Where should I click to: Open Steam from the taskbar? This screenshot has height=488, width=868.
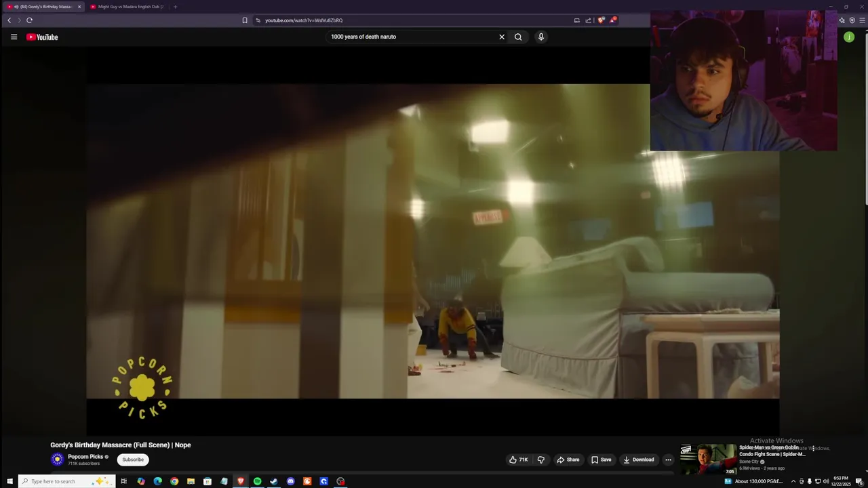(274, 481)
